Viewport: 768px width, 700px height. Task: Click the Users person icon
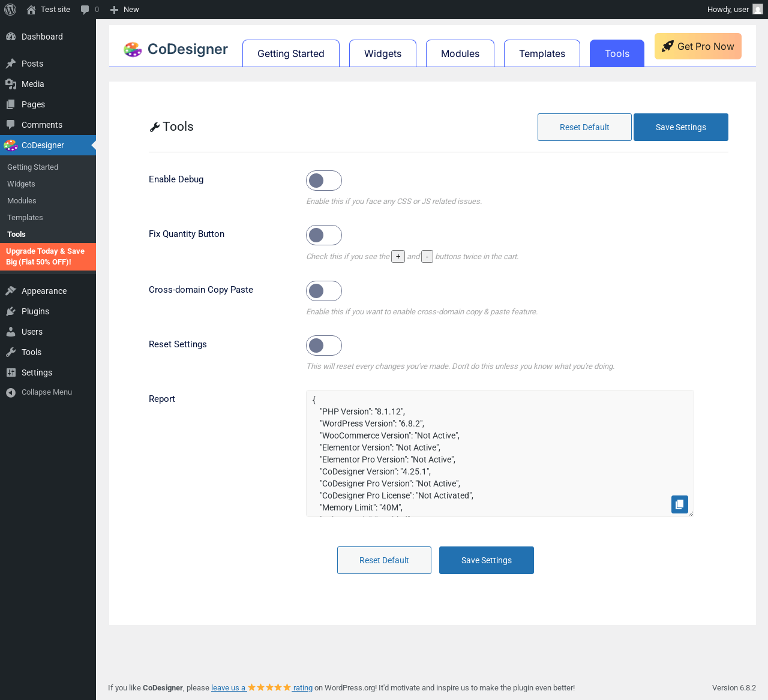[11, 332]
